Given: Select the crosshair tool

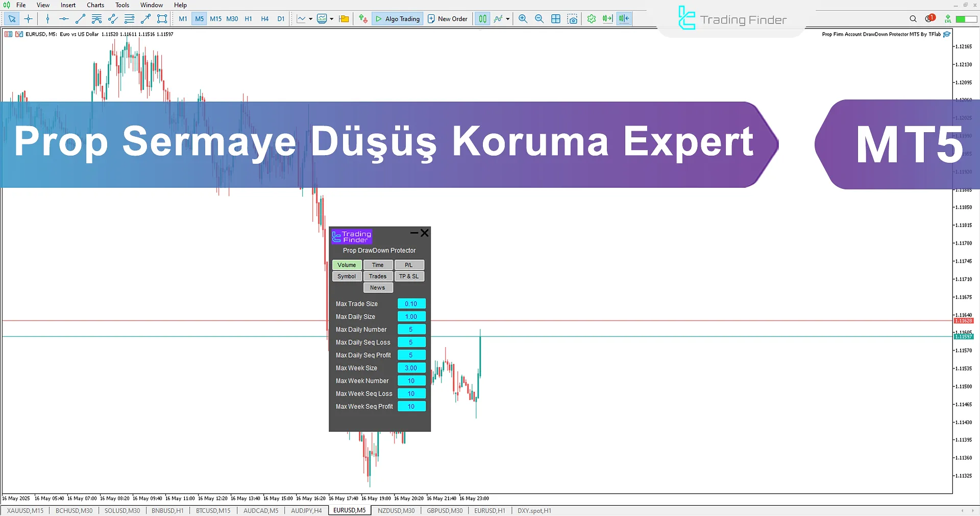Looking at the screenshot, I should tap(28, 19).
